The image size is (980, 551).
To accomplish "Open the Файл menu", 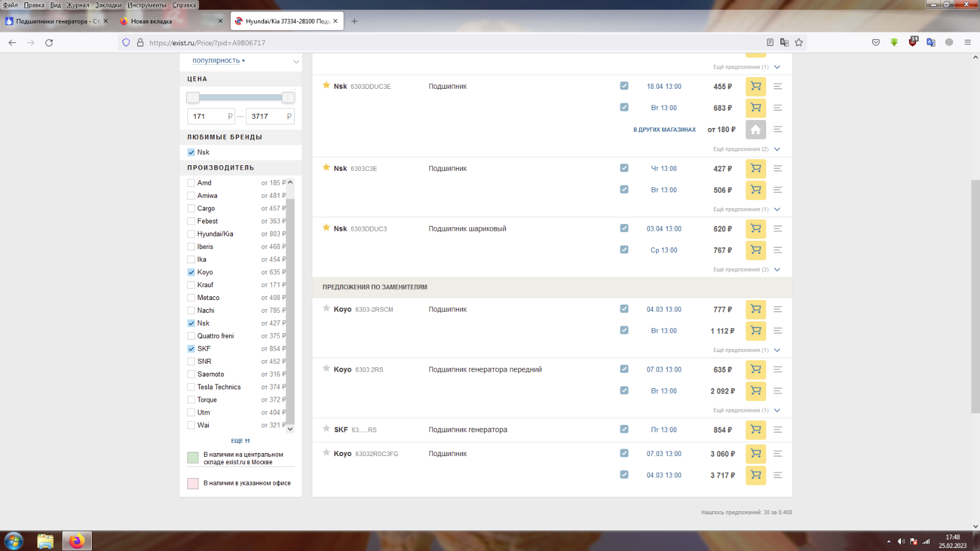I will [10, 5].
